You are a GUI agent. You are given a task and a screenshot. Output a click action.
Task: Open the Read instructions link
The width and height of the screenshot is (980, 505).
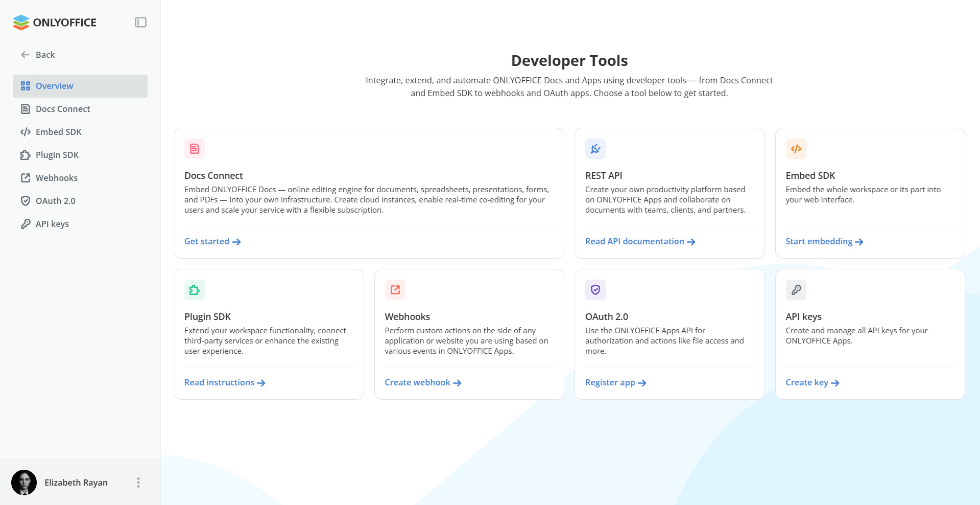(x=225, y=382)
